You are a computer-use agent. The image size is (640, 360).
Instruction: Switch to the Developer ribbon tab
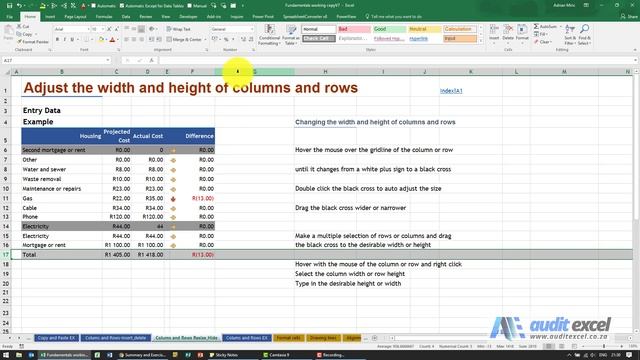[188, 17]
